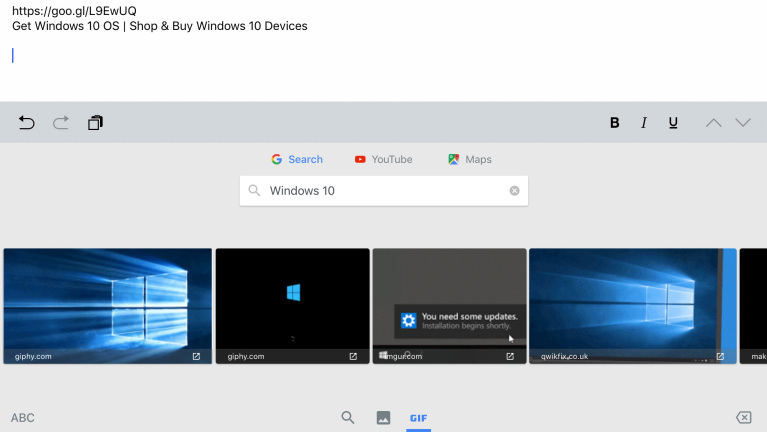The width and height of the screenshot is (767, 432).
Task: Switch to the Google Search tab
Action: coord(297,159)
